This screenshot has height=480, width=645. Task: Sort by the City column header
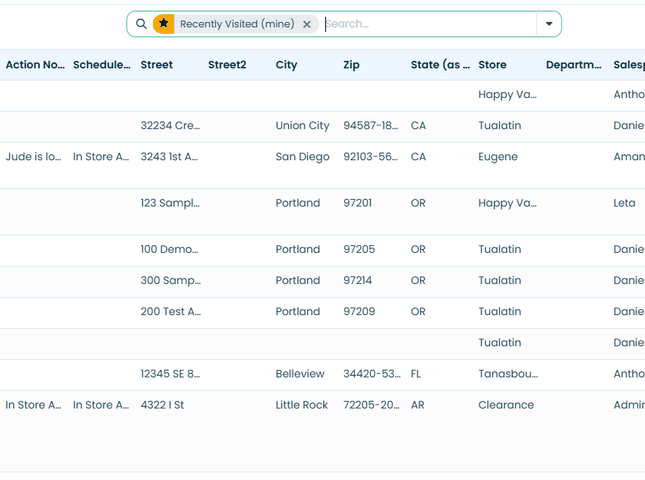[286, 65]
